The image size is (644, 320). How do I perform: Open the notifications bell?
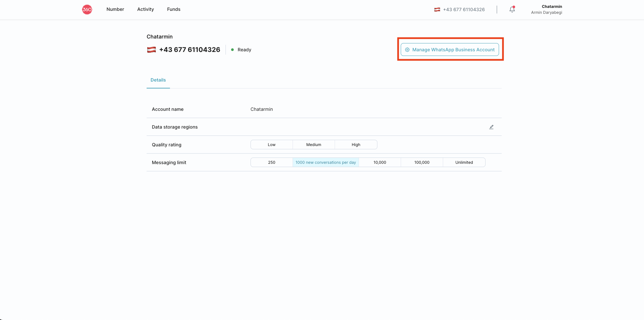coord(512,10)
